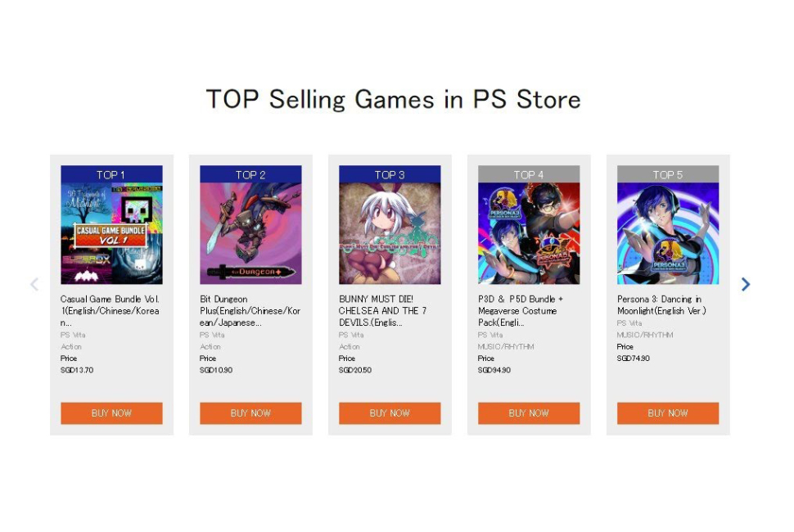Open the Bunny Must Die cover image

[390, 233]
